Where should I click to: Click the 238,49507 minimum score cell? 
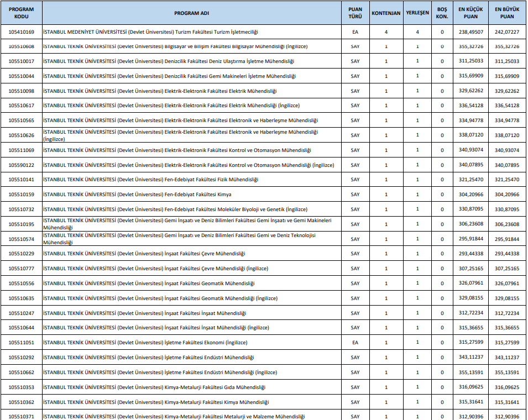point(471,32)
